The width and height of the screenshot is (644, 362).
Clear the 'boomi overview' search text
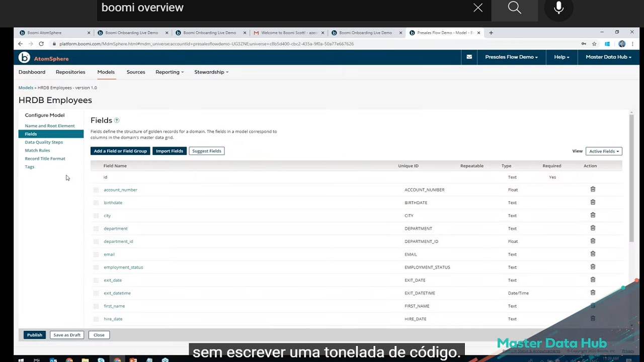tap(478, 8)
